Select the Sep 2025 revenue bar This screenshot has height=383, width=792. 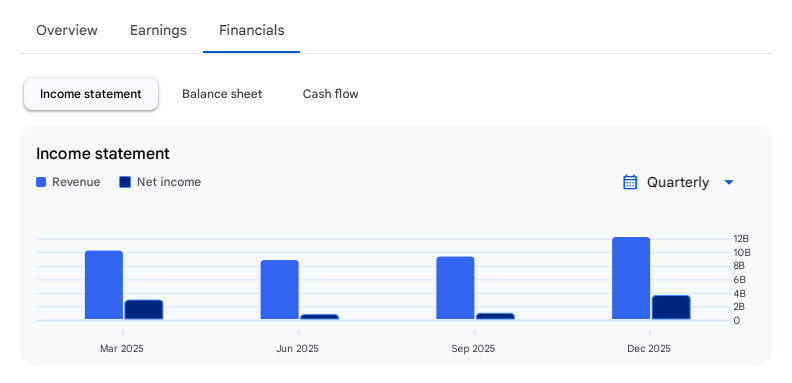pos(455,288)
